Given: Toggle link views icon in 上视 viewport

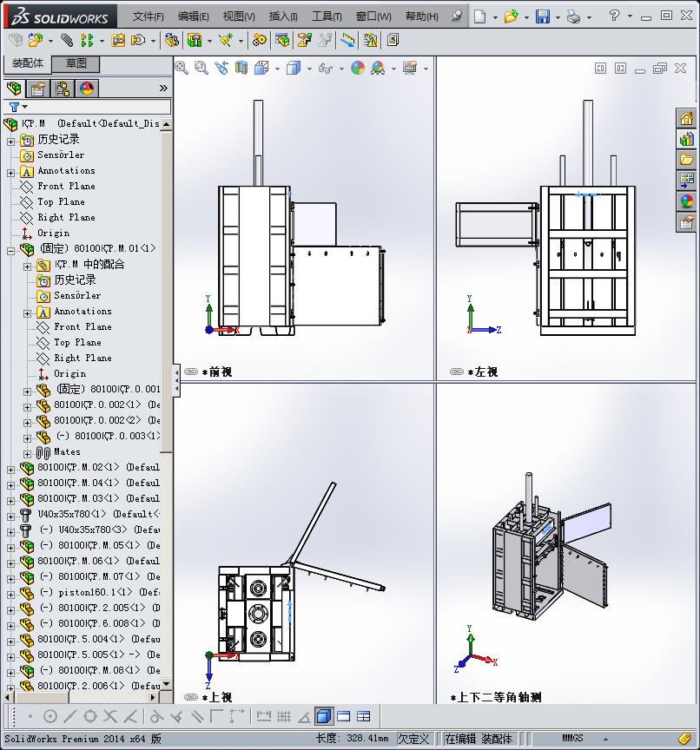Looking at the screenshot, I should tap(191, 697).
